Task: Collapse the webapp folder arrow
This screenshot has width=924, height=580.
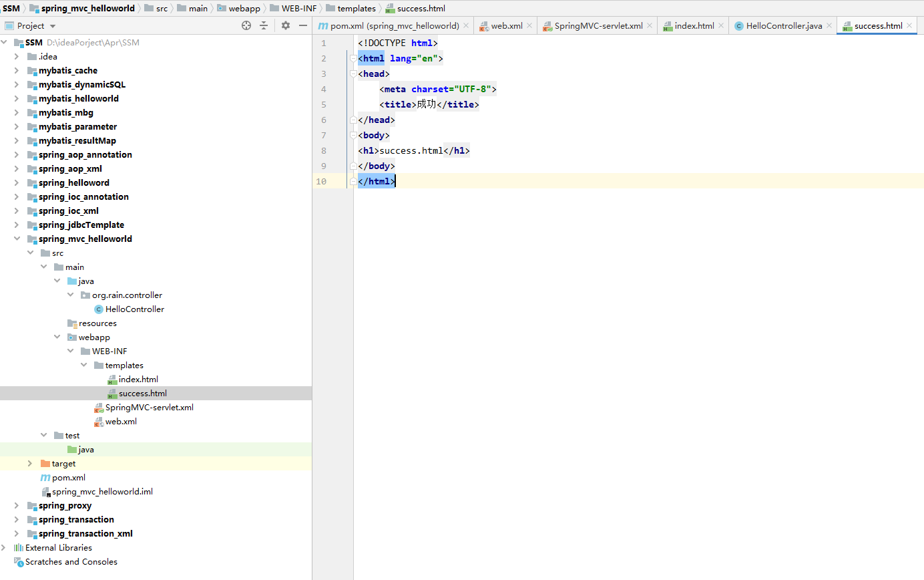Action: click(x=57, y=337)
